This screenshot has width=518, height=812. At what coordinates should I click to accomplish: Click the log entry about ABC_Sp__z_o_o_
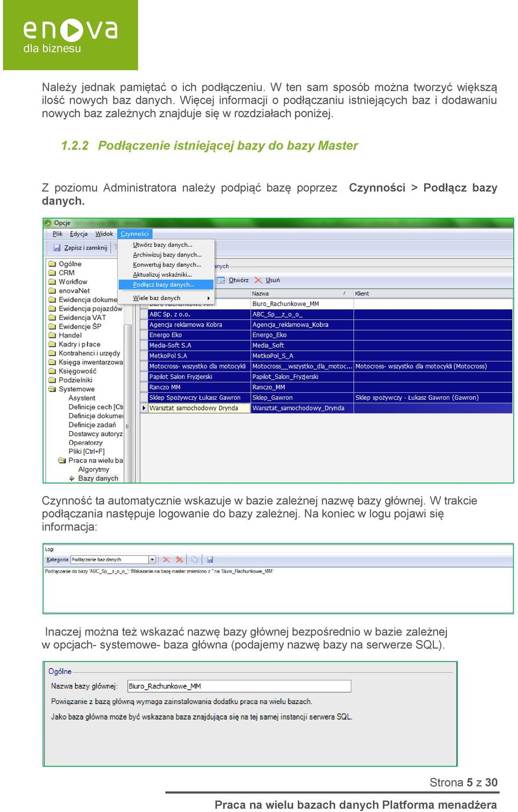coord(159,571)
